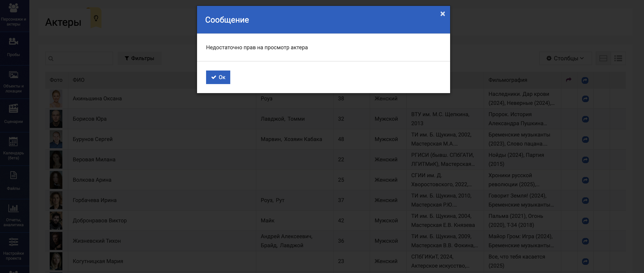Open the photo of Добронравов Виктор

click(56, 221)
